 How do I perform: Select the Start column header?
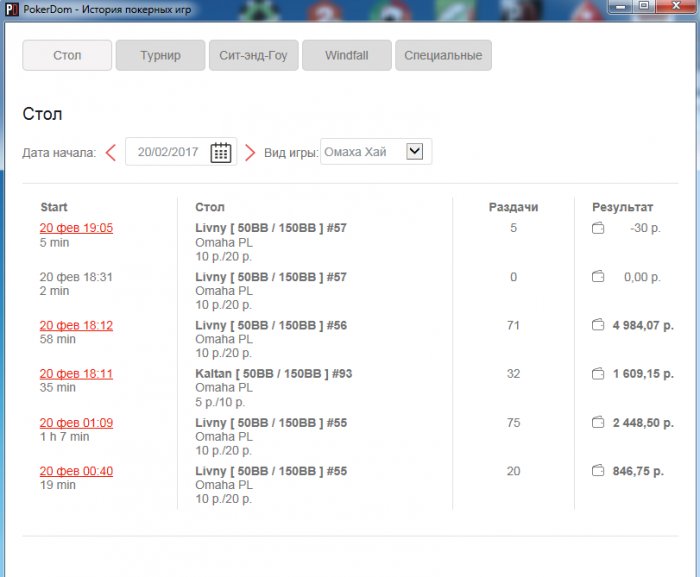[54, 207]
